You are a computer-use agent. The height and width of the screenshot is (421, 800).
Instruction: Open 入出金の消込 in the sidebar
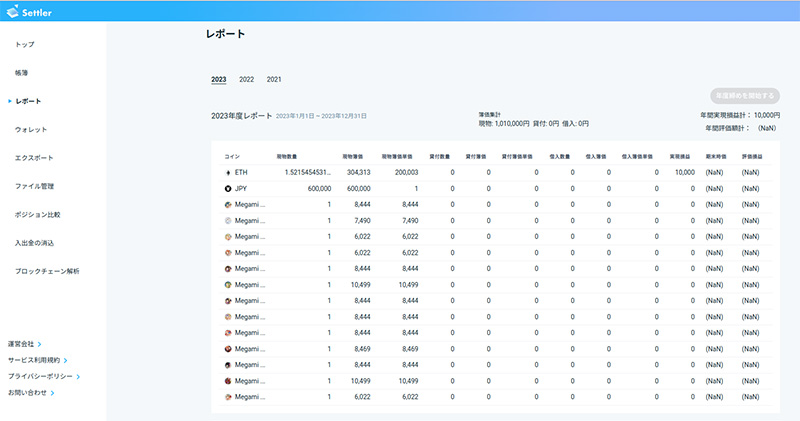34,243
